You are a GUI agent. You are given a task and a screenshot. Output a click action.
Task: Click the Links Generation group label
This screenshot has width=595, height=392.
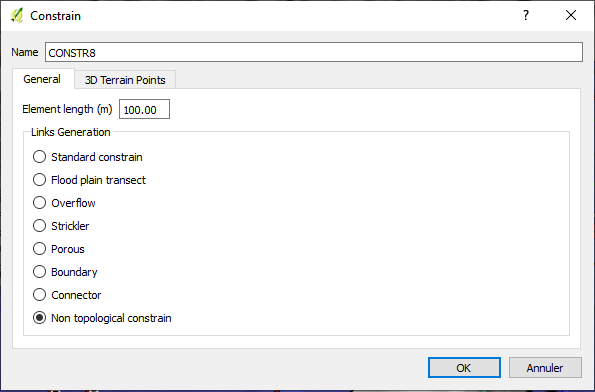[71, 132]
